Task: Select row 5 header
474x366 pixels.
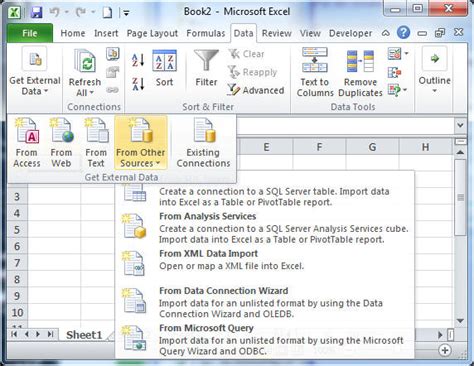Action: pos(17,230)
